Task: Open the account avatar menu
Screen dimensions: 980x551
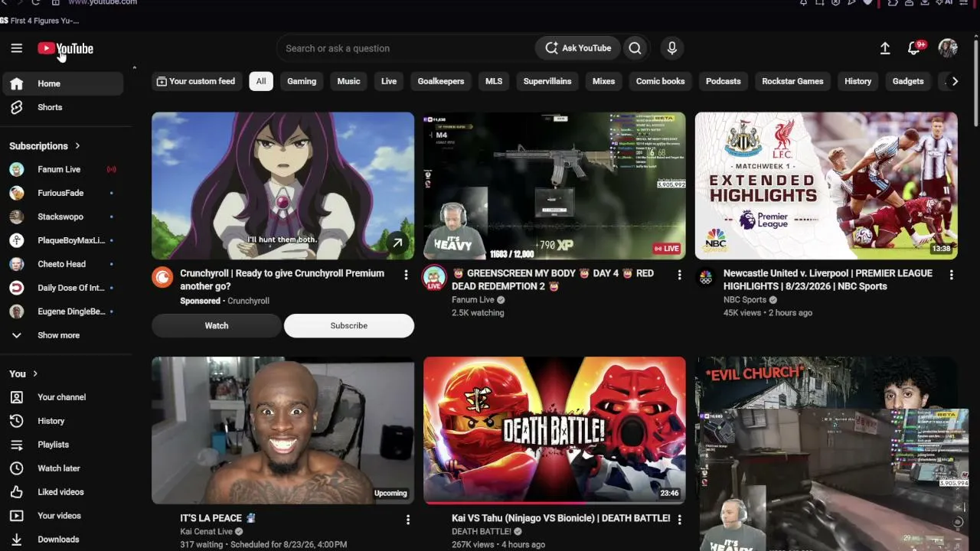Action: pos(948,48)
